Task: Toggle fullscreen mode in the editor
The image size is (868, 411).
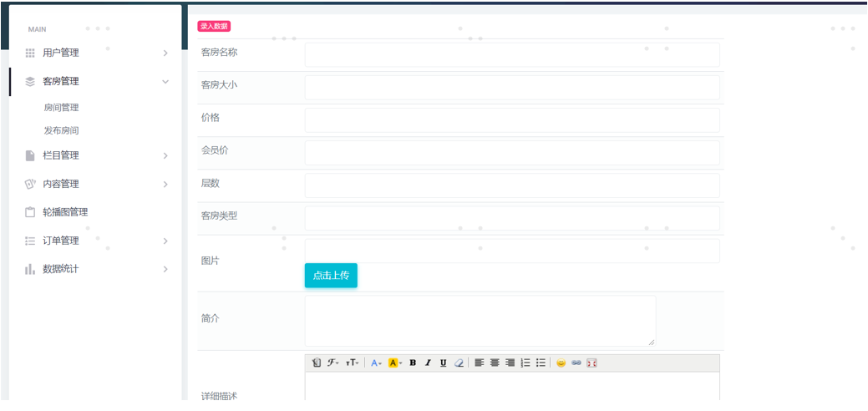Action: [x=591, y=363]
